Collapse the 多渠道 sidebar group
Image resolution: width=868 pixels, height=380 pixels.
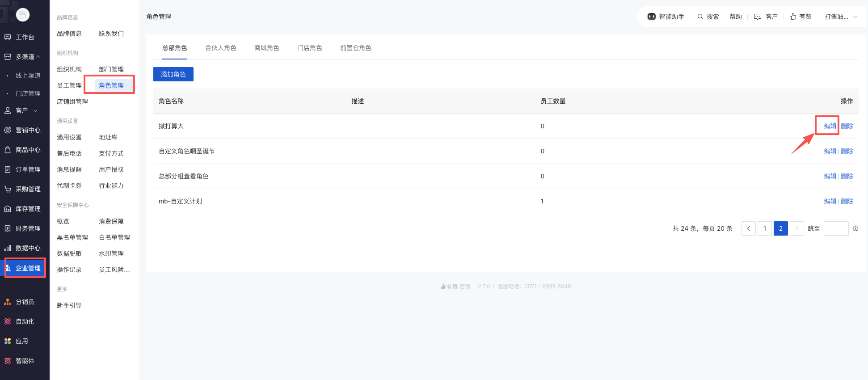coord(38,57)
